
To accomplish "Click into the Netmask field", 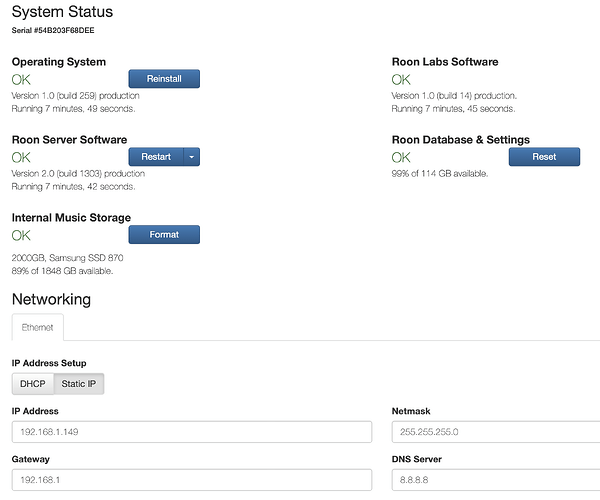I will [x=496, y=432].
